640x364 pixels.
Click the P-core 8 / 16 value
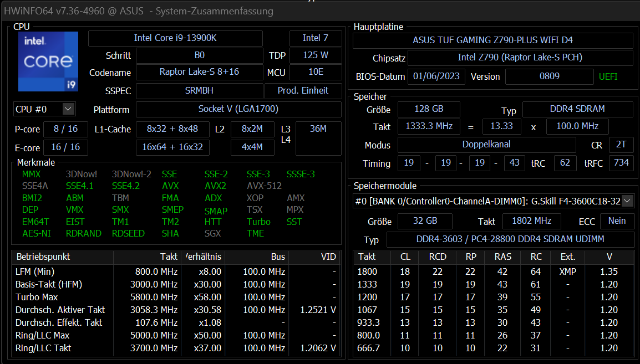point(65,129)
